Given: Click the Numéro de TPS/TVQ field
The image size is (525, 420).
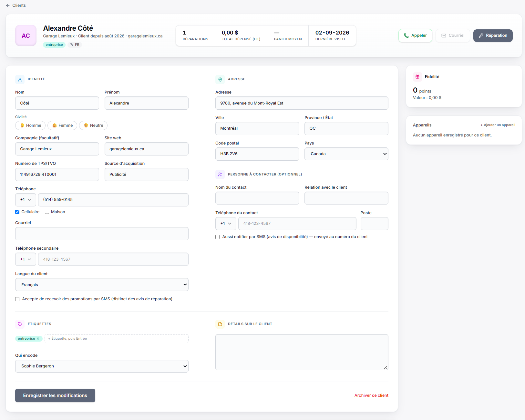Looking at the screenshot, I should [57, 175].
